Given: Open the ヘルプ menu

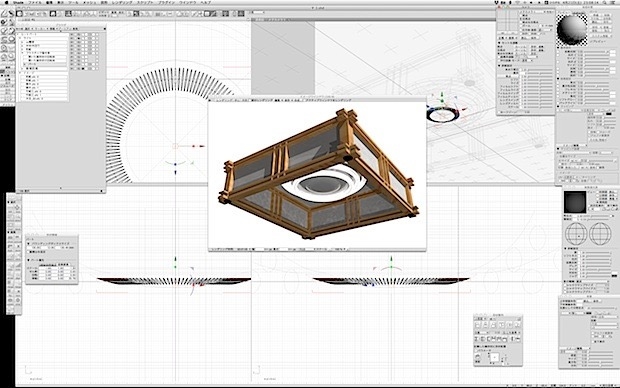Looking at the screenshot, I should tap(206, 2).
